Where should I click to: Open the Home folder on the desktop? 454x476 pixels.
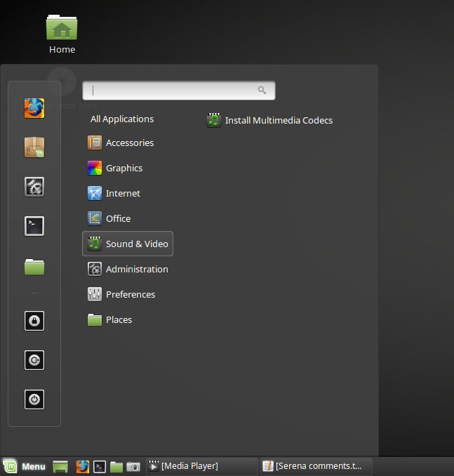pos(62,34)
